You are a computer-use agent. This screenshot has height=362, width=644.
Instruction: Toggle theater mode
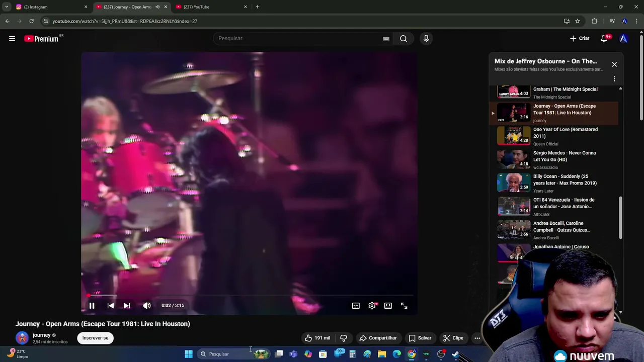tap(388, 306)
